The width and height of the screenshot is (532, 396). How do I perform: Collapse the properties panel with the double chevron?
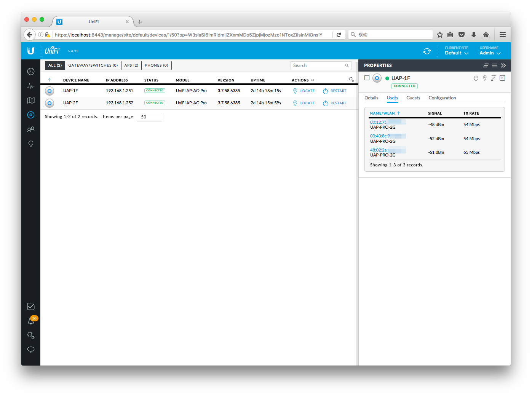(x=503, y=65)
